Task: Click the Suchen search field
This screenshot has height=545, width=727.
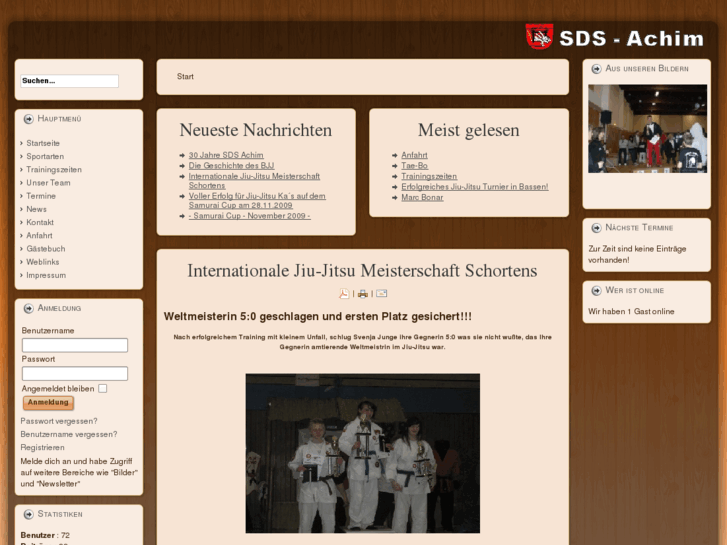Action: click(x=70, y=81)
